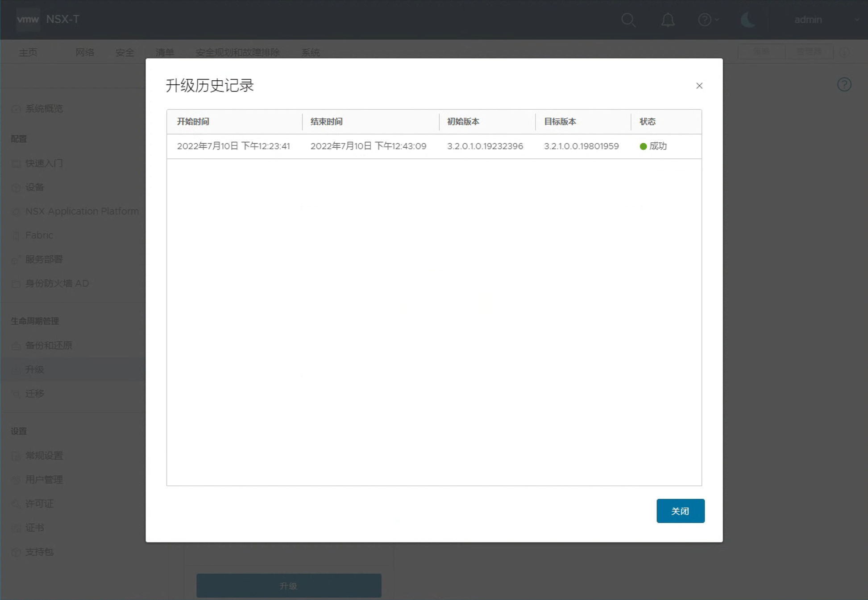This screenshot has width=868, height=600.
Task: Click the Fabric sidebar icon
Action: pyautogui.click(x=16, y=236)
